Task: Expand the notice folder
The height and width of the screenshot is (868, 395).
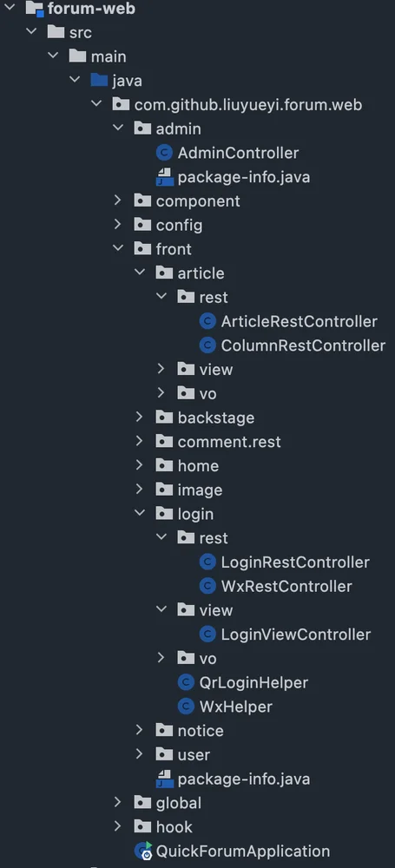Action: click(139, 730)
